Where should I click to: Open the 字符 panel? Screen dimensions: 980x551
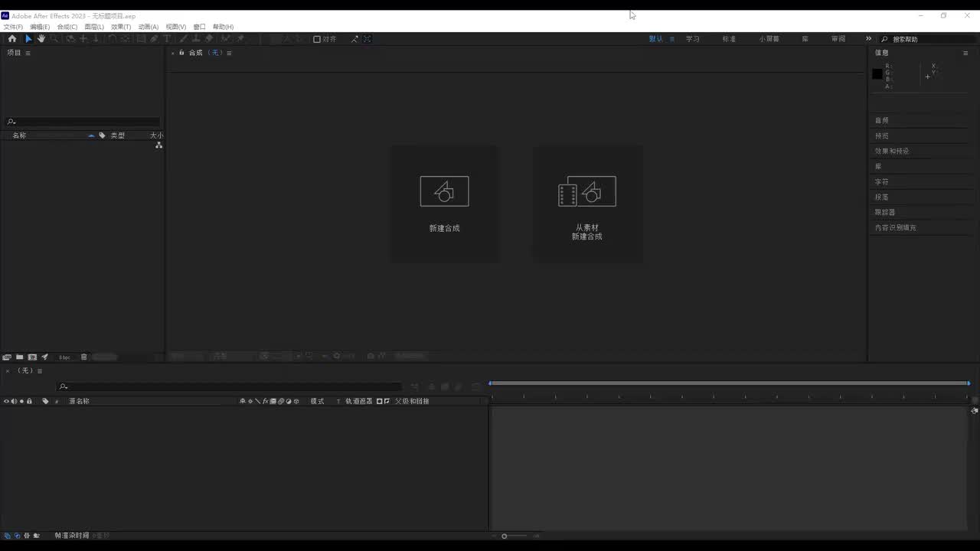(882, 181)
